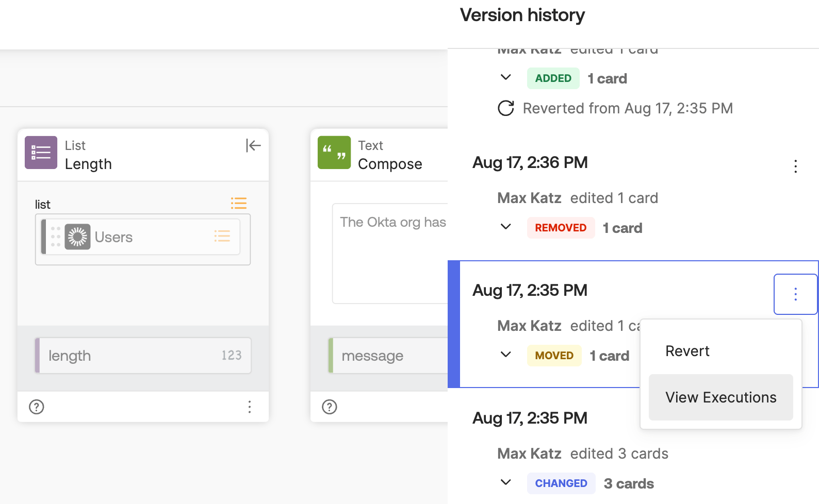Click Max Katz in the 2:36 PM entry
Viewport: 819px width, 504px height.
click(529, 198)
